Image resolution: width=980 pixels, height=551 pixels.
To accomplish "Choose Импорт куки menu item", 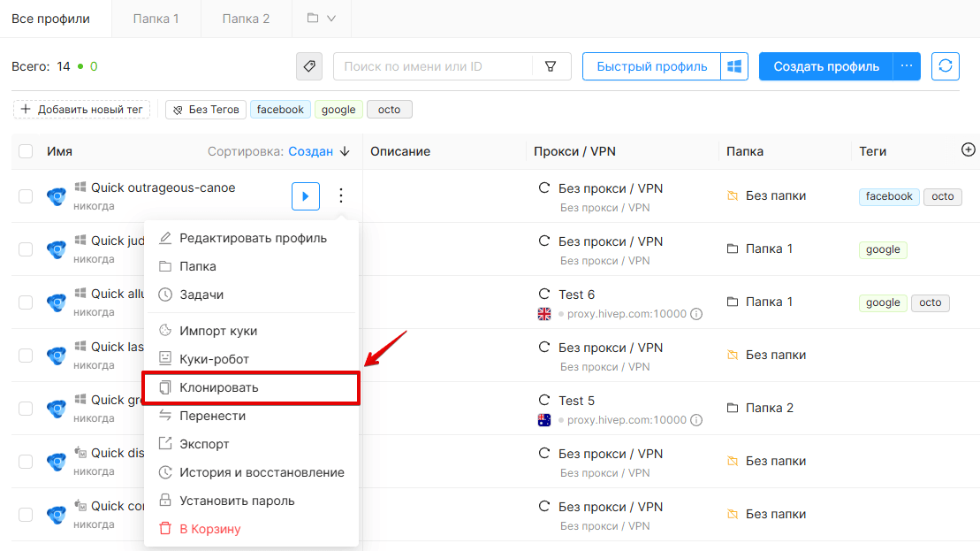I will (x=251, y=331).
